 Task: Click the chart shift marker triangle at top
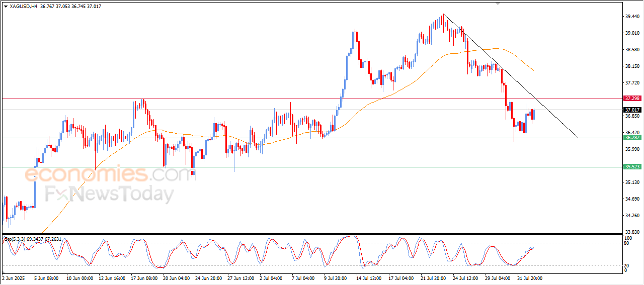pos(498,3)
